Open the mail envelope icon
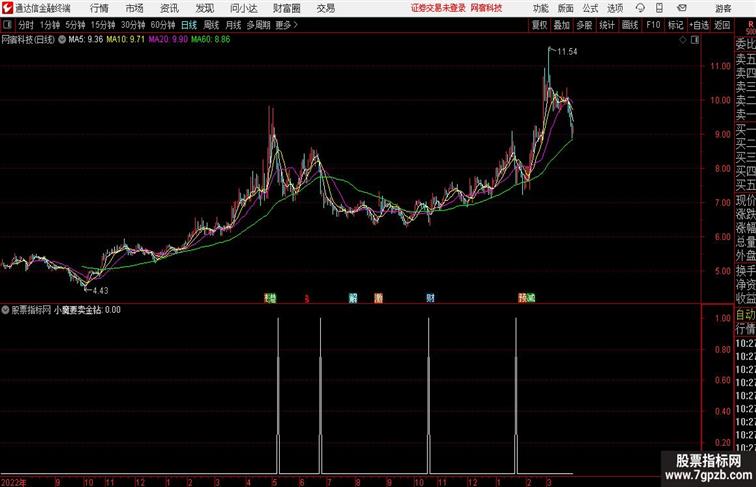 [682, 8]
